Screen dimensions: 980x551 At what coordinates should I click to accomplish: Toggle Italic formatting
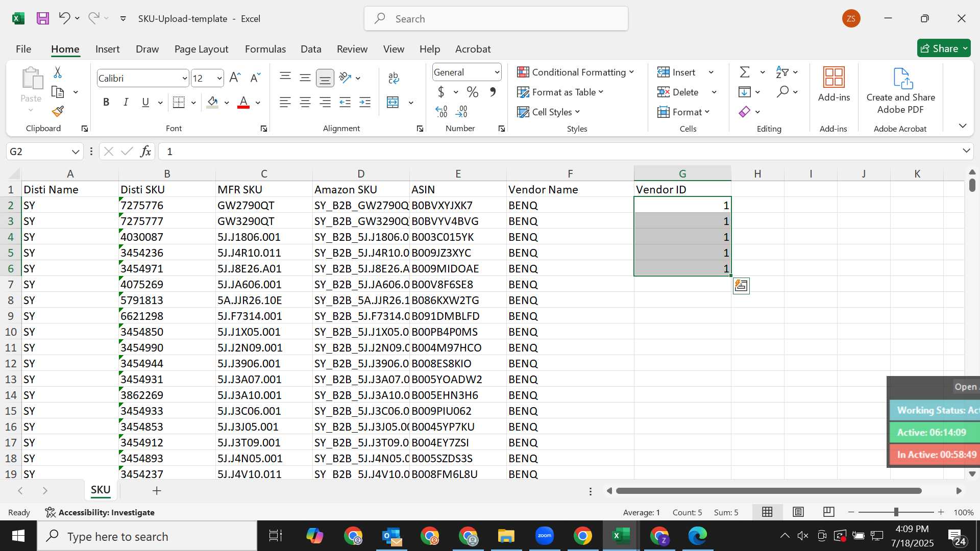(x=126, y=102)
